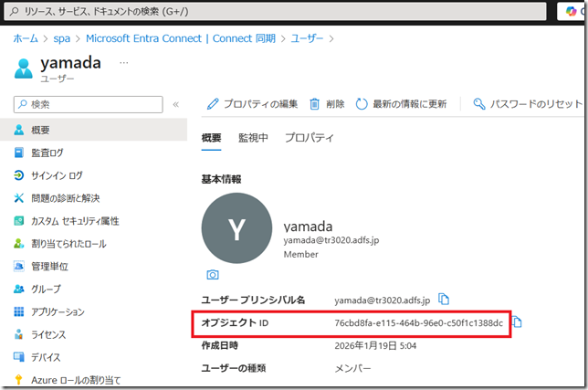Copy the user principal name value
This screenshot has width=588, height=390.
[x=445, y=299]
